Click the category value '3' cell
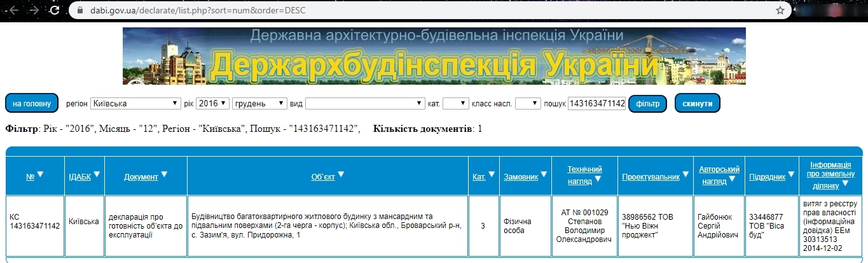The height and width of the screenshot is (263, 868). 483,226
